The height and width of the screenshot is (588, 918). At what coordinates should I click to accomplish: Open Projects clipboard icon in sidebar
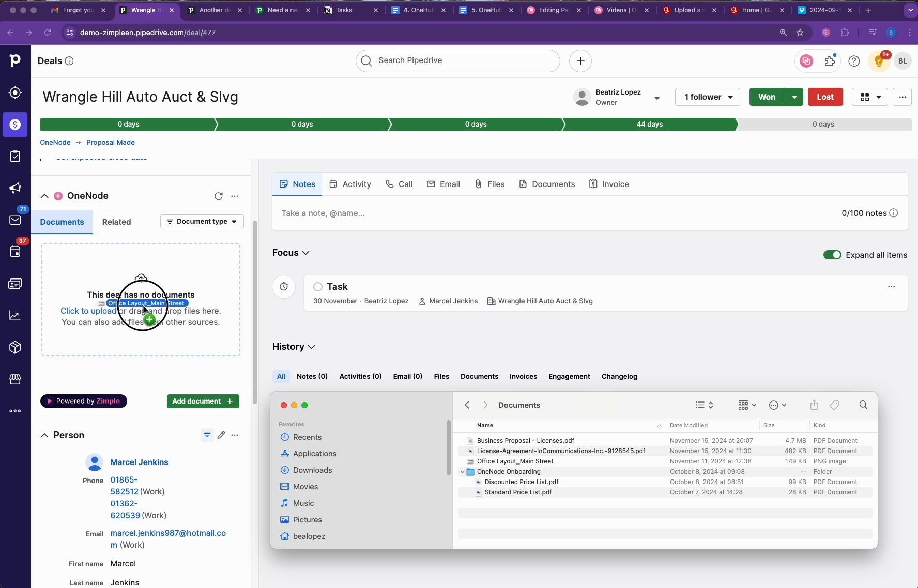(x=15, y=156)
